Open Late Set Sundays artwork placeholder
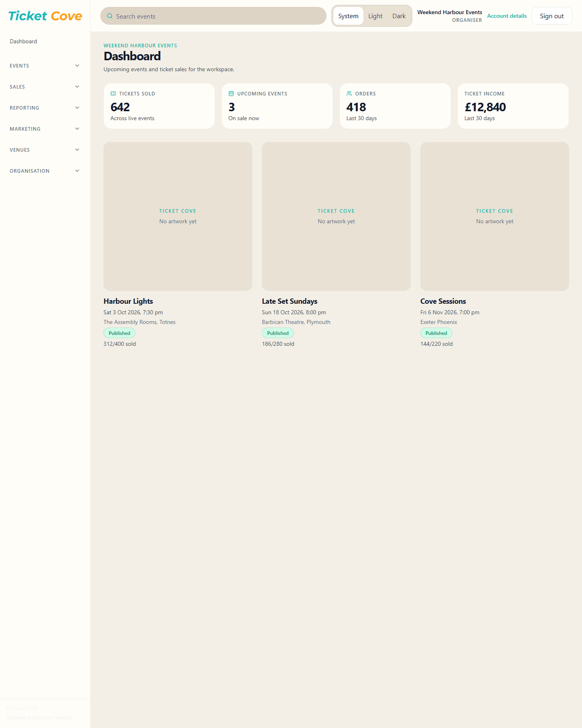 click(336, 216)
